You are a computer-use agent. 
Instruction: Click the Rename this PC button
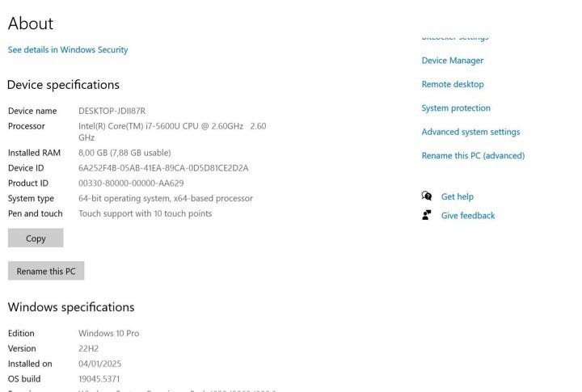(46, 272)
